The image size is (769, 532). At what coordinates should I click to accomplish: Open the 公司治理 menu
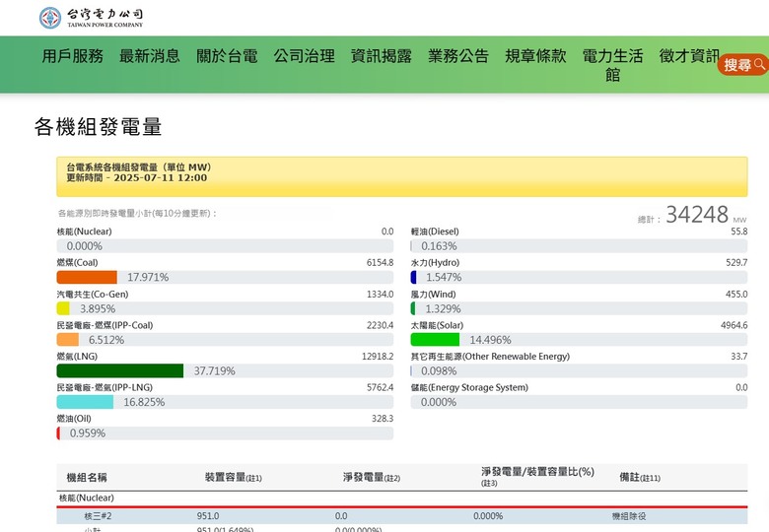[x=304, y=56]
